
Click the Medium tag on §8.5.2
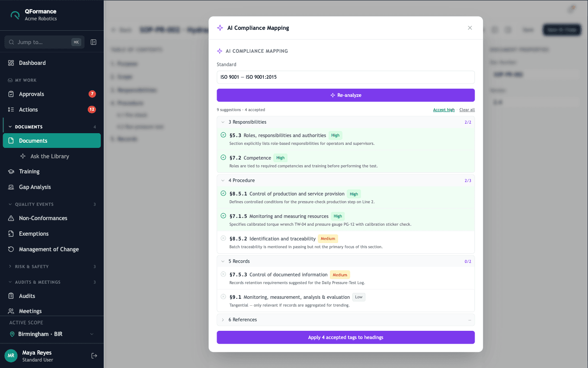tap(328, 239)
